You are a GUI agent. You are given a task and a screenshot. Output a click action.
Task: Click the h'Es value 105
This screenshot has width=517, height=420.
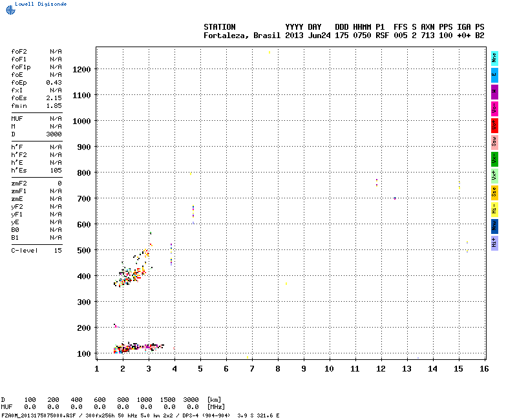pos(56,171)
